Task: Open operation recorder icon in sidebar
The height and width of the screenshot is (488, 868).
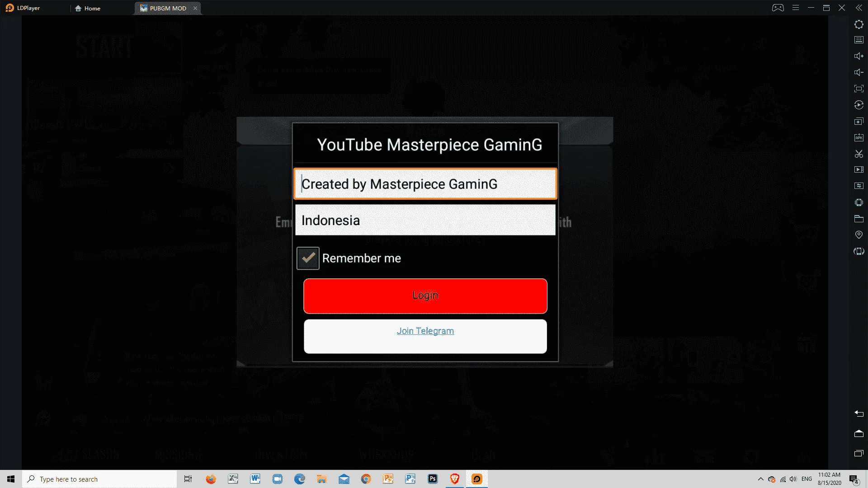Action: point(859,105)
